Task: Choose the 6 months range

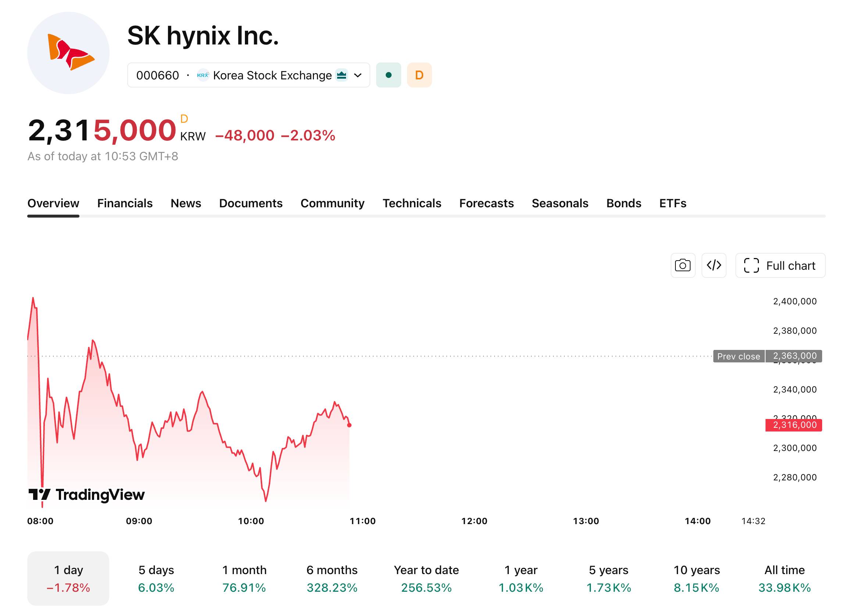Action: coord(332,579)
